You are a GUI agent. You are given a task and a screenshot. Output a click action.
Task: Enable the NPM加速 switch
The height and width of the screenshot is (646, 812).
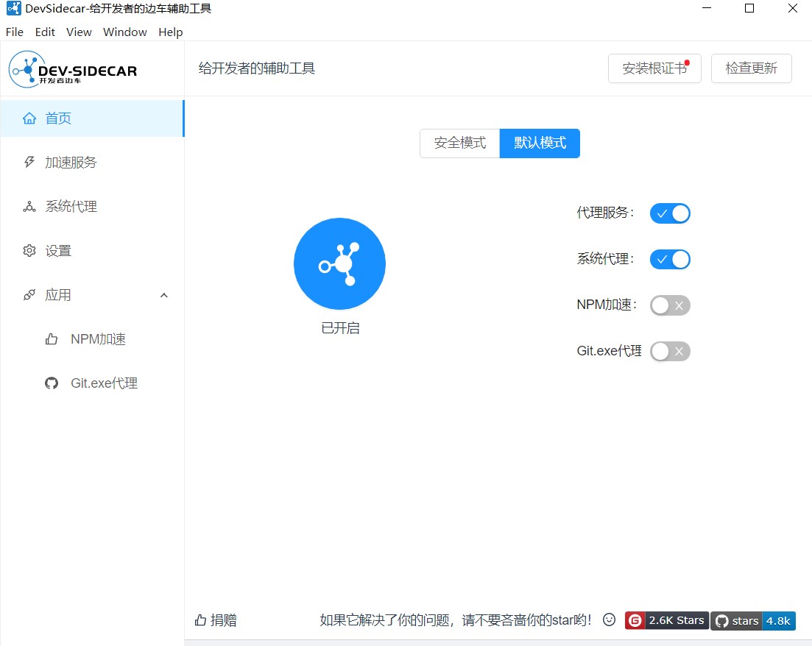pyautogui.click(x=670, y=305)
